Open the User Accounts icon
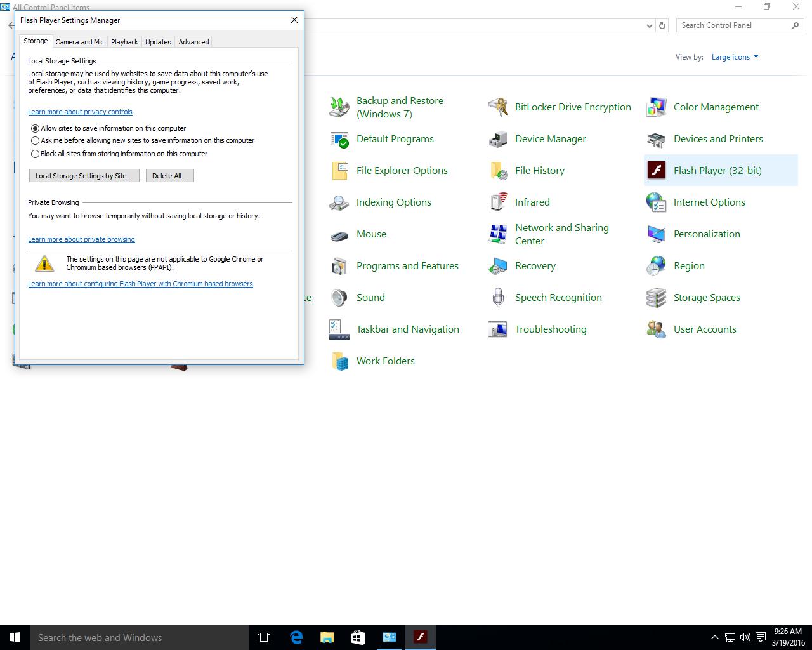 pos(656,329)
